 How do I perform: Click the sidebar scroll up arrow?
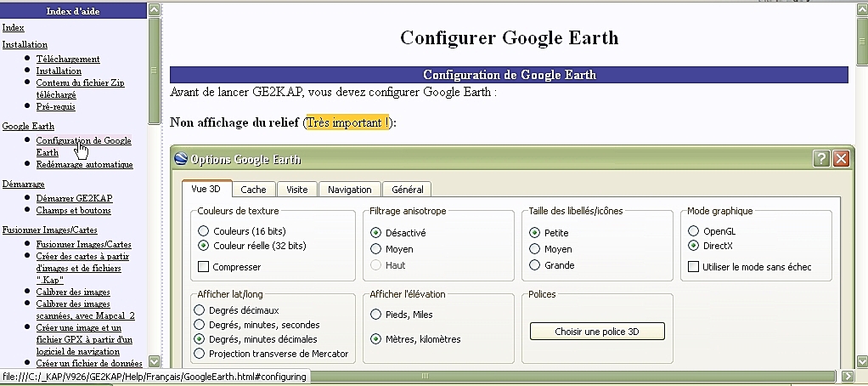[154, 9]
